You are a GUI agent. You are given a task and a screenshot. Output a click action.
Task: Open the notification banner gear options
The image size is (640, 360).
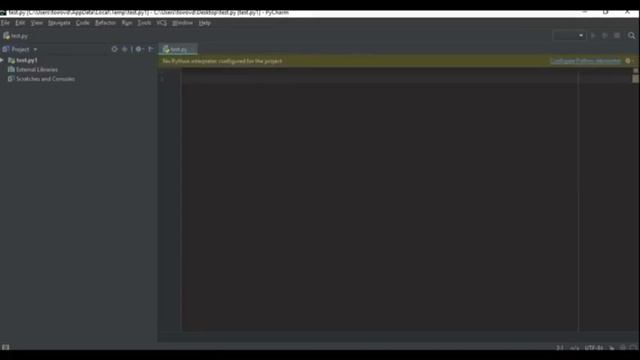(x=628, y=61)
